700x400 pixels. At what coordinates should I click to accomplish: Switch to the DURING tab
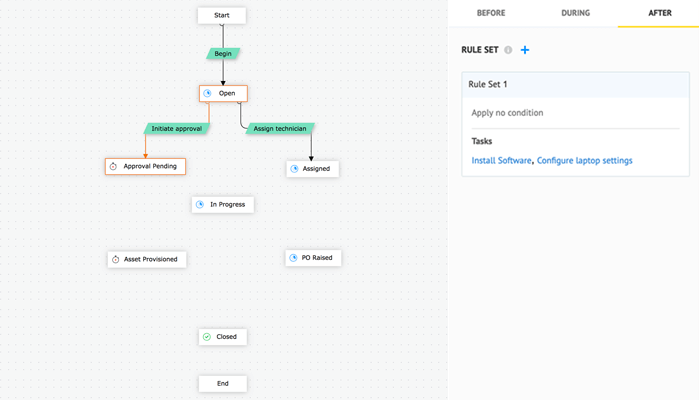coord(575,13)
